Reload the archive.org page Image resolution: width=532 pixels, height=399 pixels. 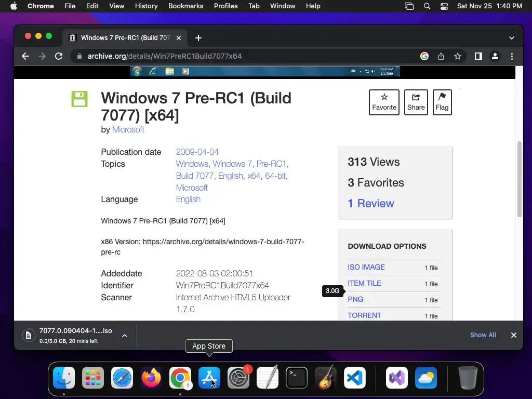(59, 56)
